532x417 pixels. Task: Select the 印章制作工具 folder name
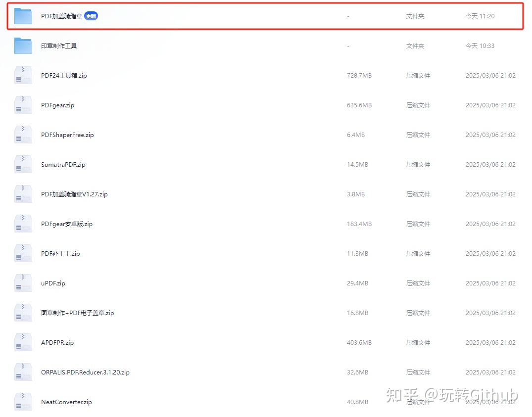point(59,46)
